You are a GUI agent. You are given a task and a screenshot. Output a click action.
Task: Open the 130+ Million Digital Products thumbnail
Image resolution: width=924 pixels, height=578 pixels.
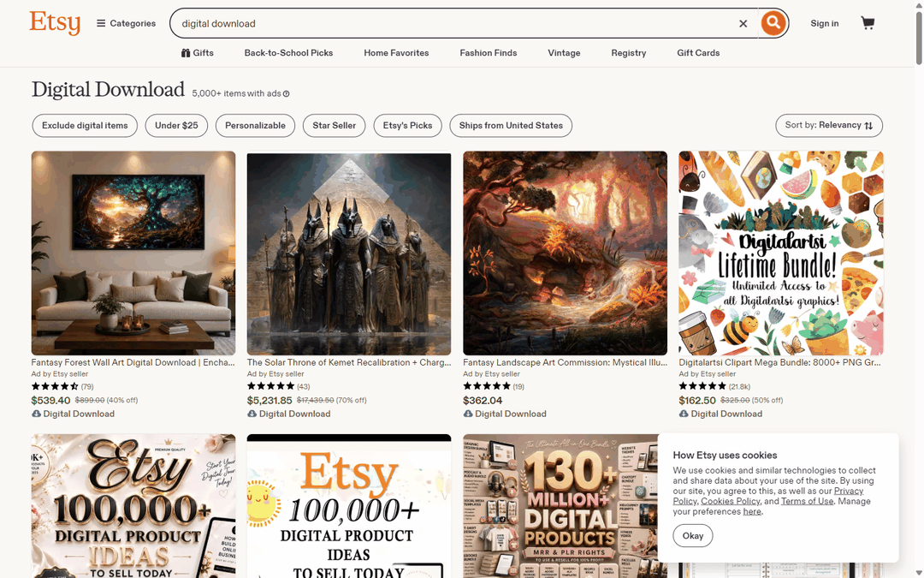[x=560, y=506]
